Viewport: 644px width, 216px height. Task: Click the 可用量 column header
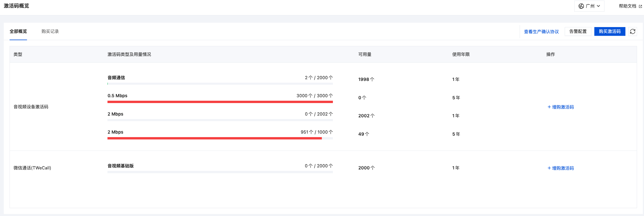[x=365, y=54]
